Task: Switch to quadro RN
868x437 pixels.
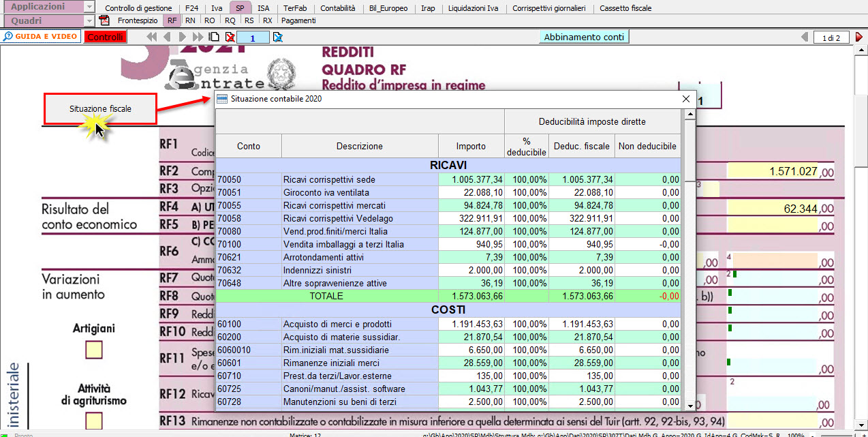Action: 190,20
